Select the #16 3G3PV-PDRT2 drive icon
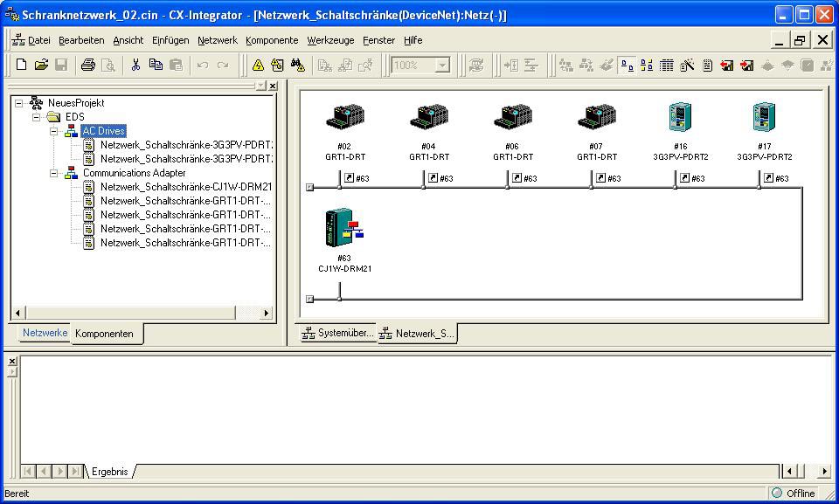The width and height of the screenshot is (839, 504). [x=681, y=117]
